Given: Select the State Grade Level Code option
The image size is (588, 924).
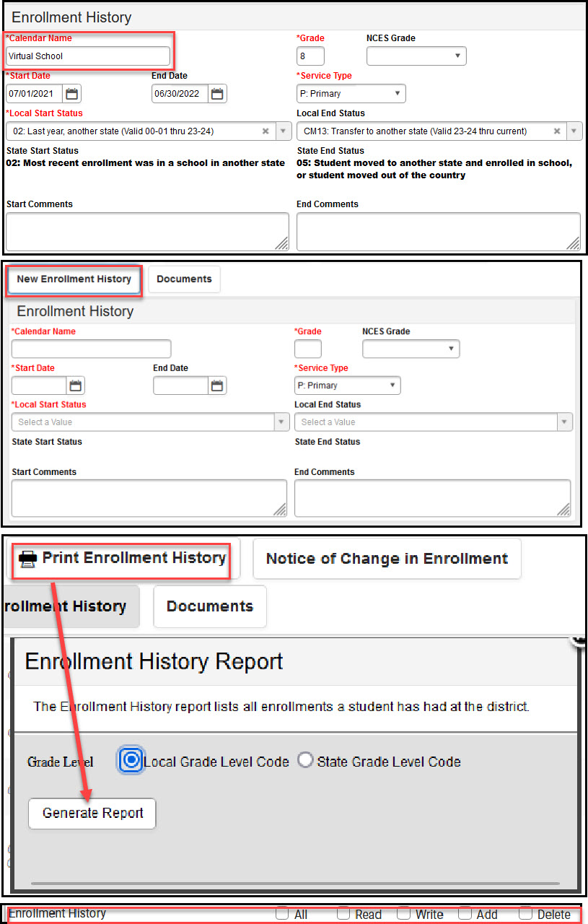Looking at the screenshot, I should tap(306, 760).
